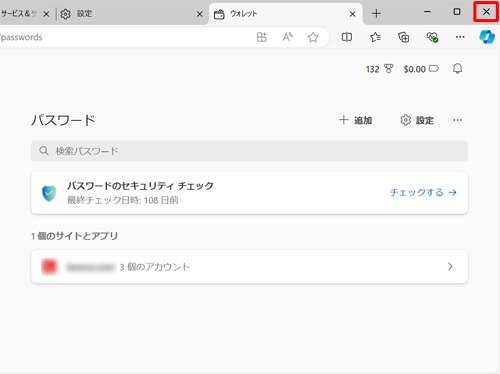Close the ウォレット tab

(352, 14)
